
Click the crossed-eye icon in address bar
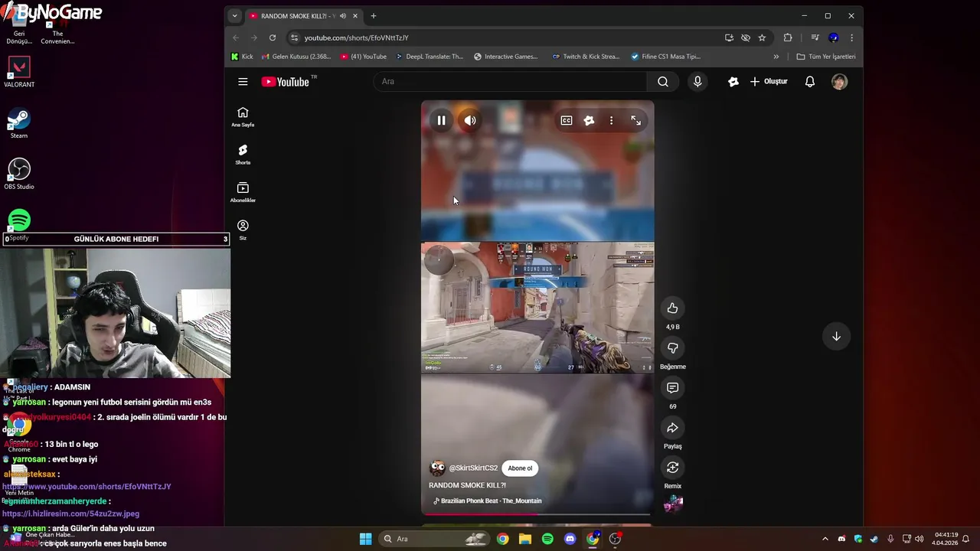coord(746,37)
